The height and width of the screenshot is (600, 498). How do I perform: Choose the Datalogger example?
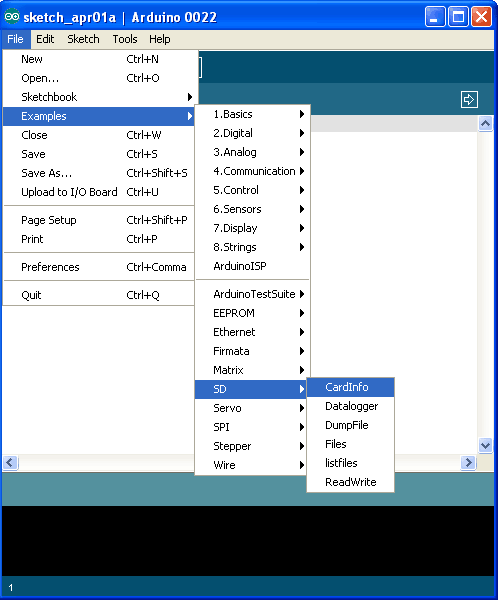pos(350,406)
